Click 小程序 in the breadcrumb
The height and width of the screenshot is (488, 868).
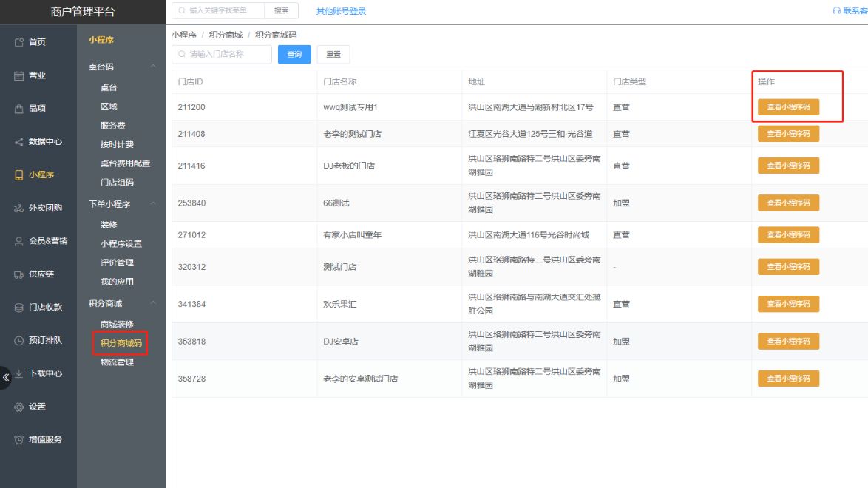(x=184, y=35)
